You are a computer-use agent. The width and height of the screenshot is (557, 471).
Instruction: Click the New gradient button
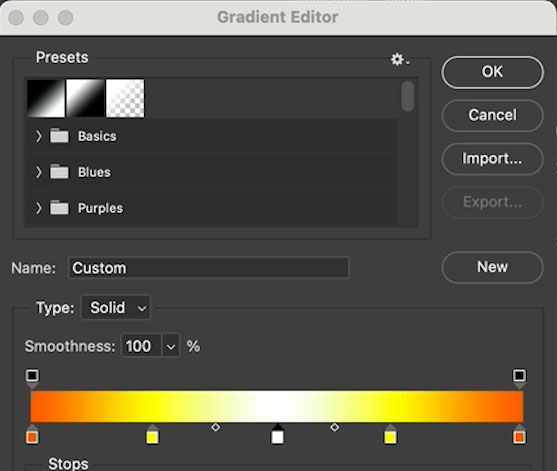click(492, 267)
